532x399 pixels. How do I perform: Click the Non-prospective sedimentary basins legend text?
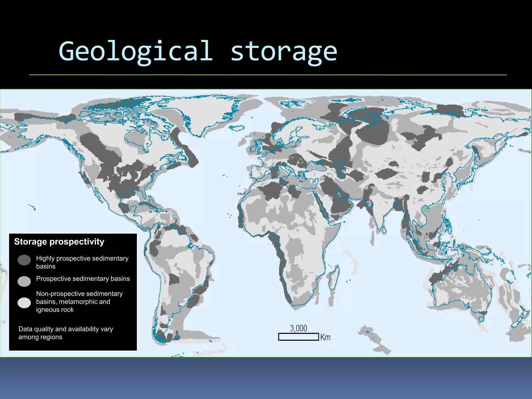coord(79,302)
